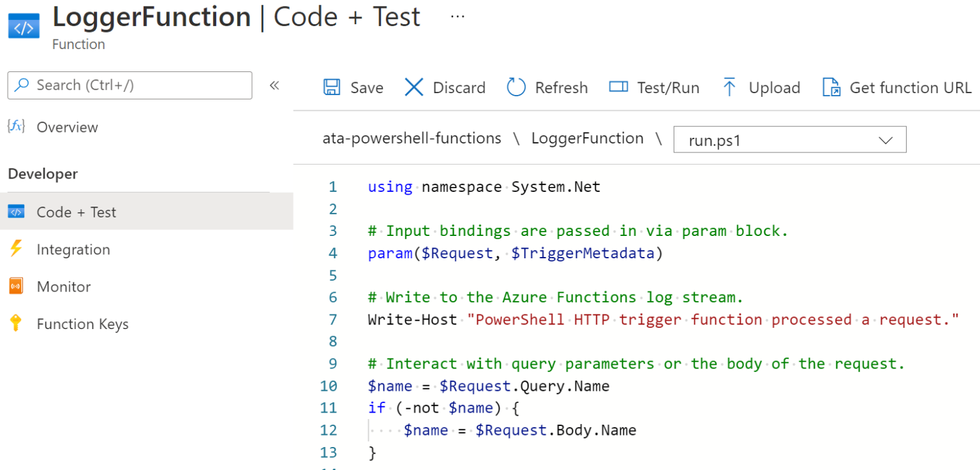
Task: Refresh the function code
Action: pyautogui.click(x=516, y=87)
